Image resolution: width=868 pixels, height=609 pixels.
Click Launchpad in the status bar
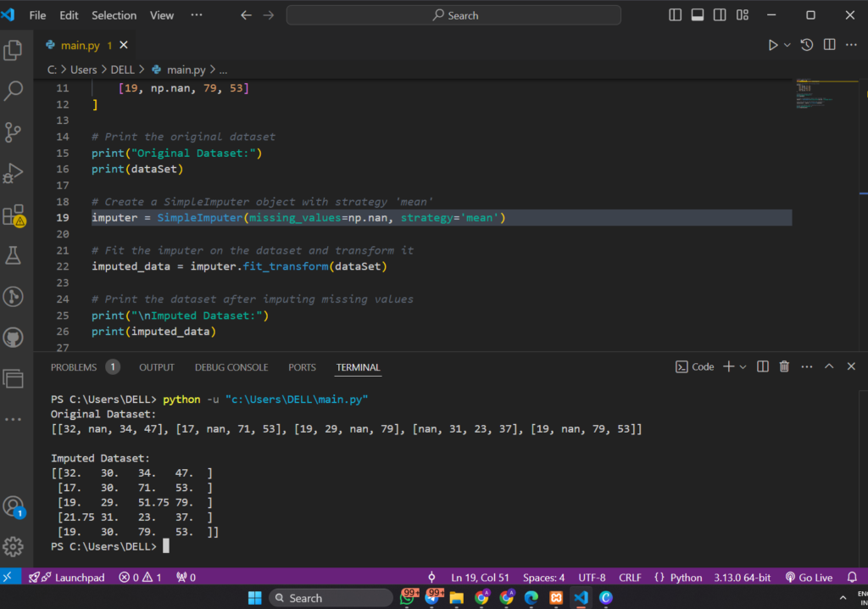66,577
